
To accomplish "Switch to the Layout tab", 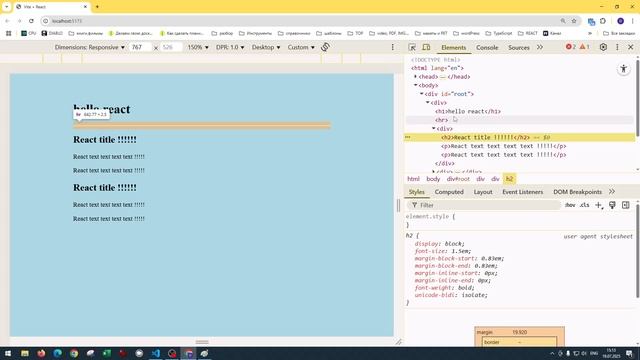I will point(483,192).
